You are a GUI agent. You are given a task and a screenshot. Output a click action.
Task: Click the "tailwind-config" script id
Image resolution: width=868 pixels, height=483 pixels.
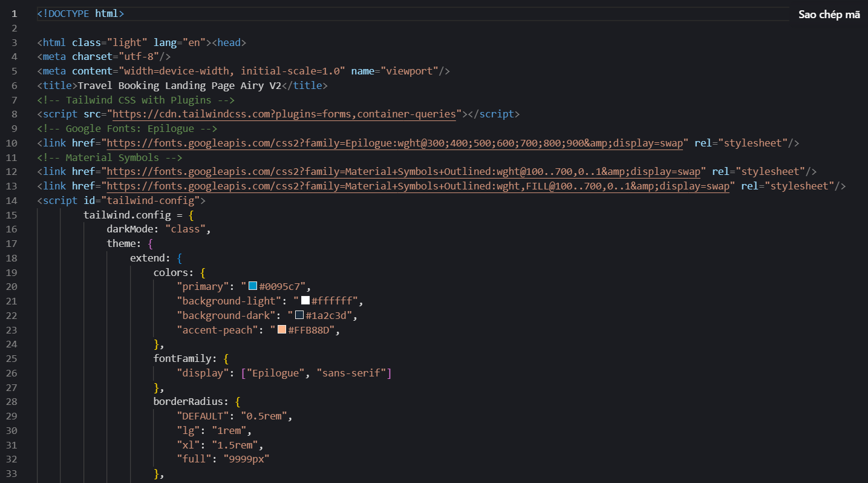click(151, 200)
